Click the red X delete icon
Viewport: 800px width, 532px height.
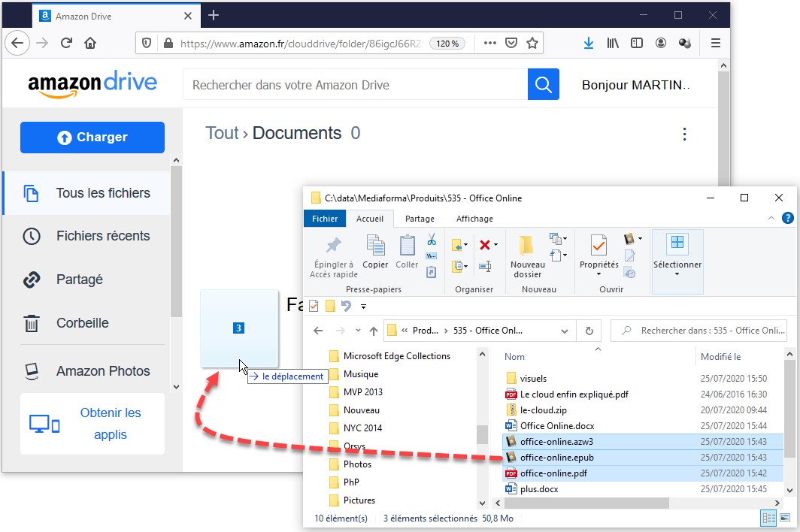point(485,244)
